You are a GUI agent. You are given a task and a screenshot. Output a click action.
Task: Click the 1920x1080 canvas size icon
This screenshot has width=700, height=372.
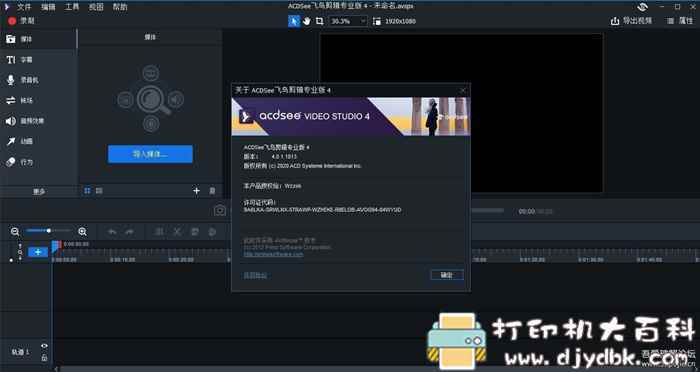(x=376, y=21)
